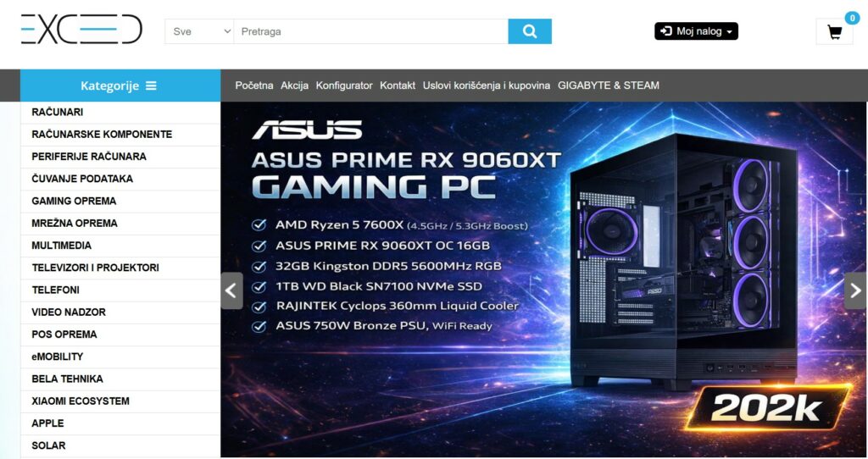Click the Kategorije hamburger menu icon
868x459 pixels.
(x=151, y=86)
